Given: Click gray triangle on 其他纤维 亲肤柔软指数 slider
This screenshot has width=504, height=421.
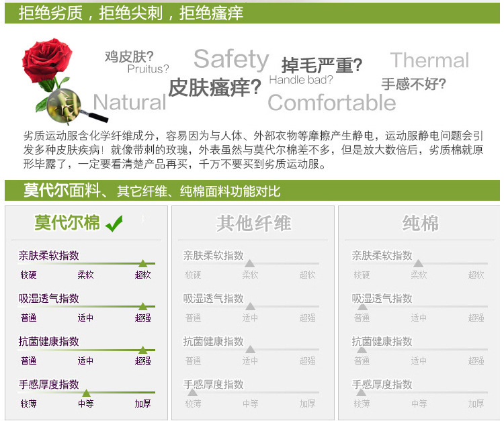Looking at the screenshot, I should [x=250, y=263].
